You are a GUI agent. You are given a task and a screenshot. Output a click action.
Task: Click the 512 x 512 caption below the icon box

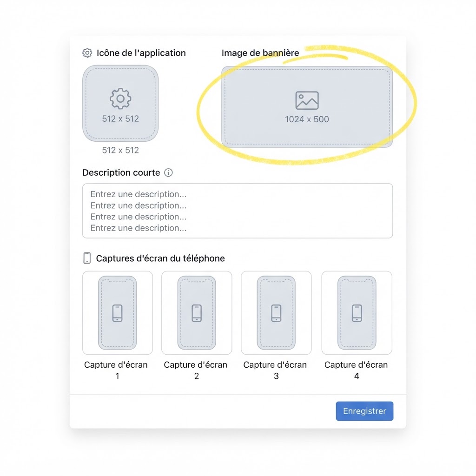pos(120,150)
